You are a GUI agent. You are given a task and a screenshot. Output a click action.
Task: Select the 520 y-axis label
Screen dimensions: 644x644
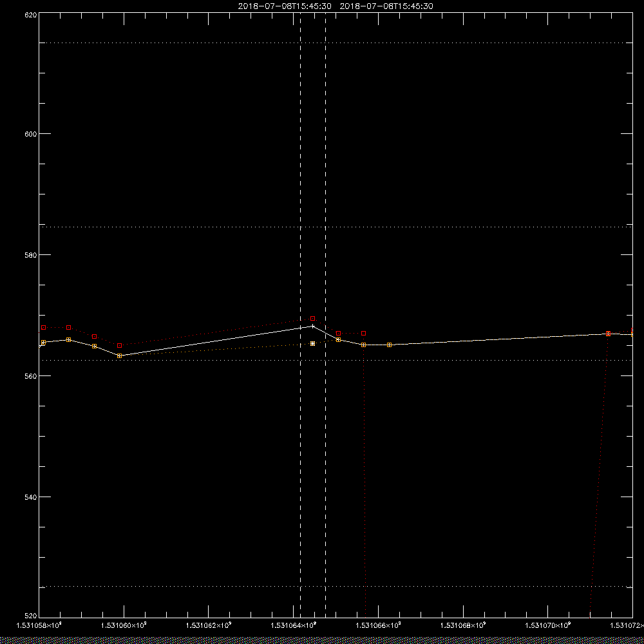31,616
